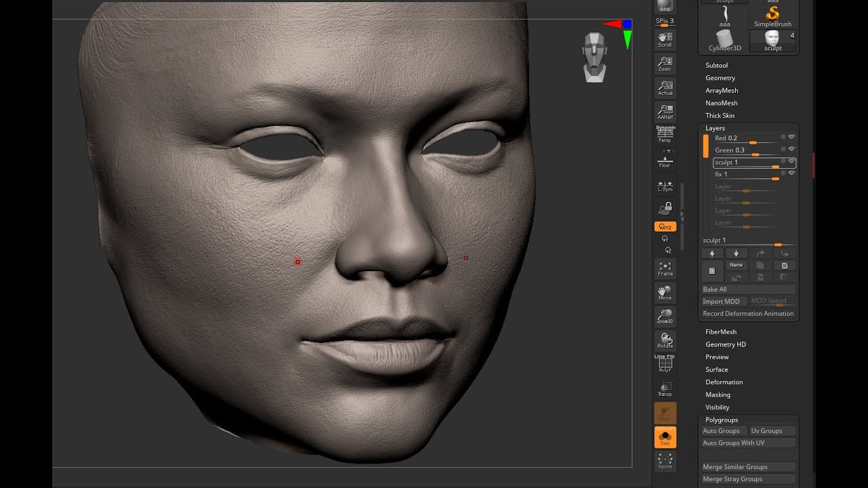Toggle the camera lock icon
Viewport: 868px width, 488px height.
(x=665, y=207)
